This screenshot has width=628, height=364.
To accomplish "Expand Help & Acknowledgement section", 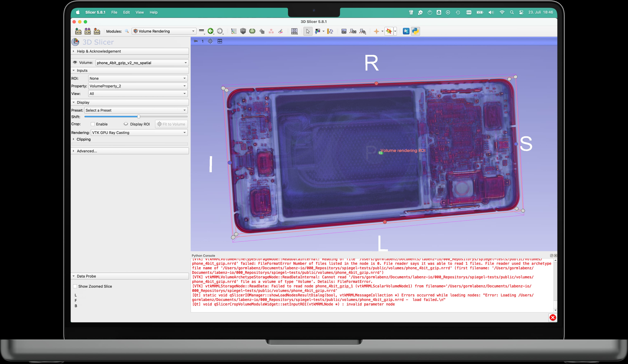I will coord(130,51).
